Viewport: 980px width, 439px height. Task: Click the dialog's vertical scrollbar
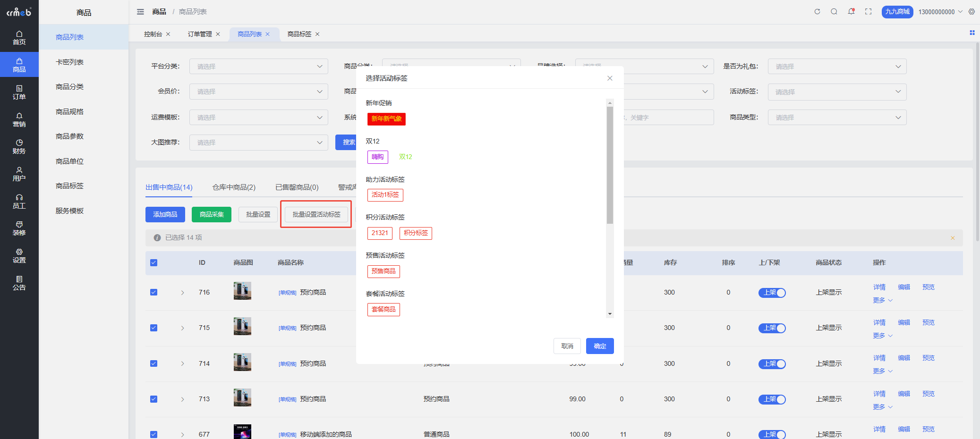click(610, 165)
